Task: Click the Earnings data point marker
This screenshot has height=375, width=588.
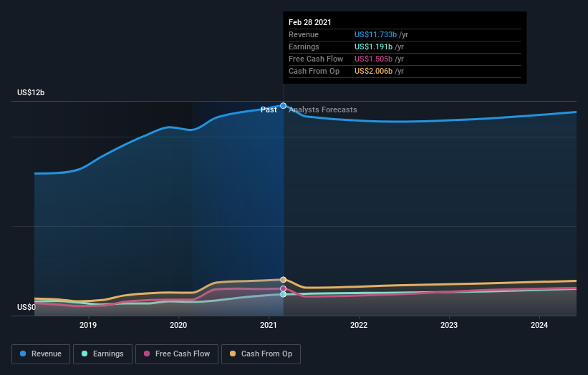Action: pyautogui.click(x=283, y=294)
